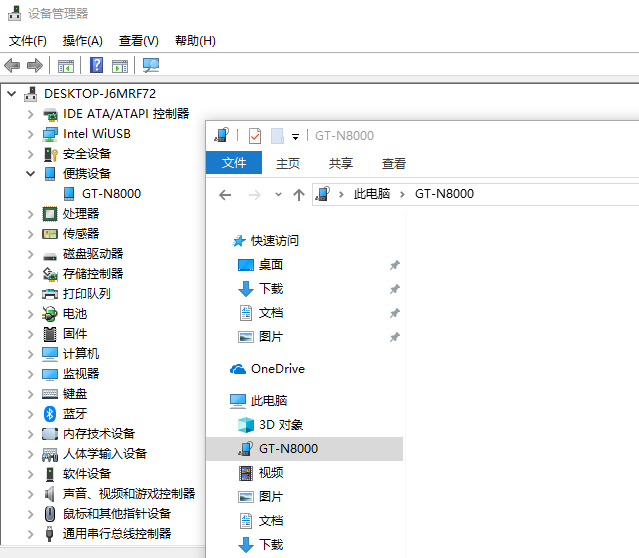
Task: Click the show/hide console tree icon
Action: point(66,66)
